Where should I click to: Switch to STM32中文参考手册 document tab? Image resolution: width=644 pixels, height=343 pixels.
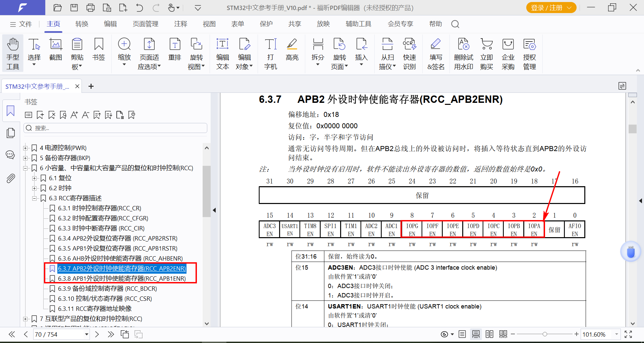pyautogui.click(x=37, y=86)
